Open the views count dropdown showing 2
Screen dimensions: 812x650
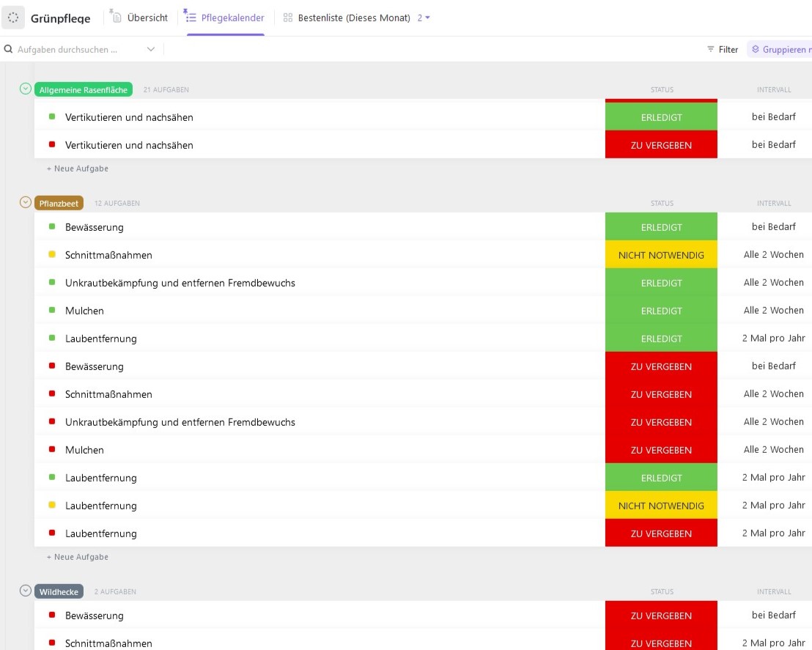click(424, 18)
